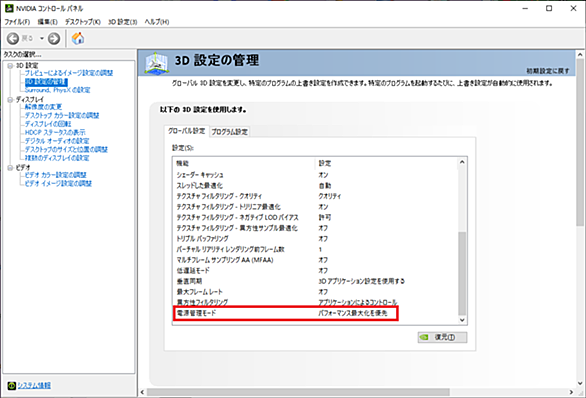The width and height of the screenshot is (586, 398).
Task: Click the 復元 restore button
Action: [x=442, y=337]
